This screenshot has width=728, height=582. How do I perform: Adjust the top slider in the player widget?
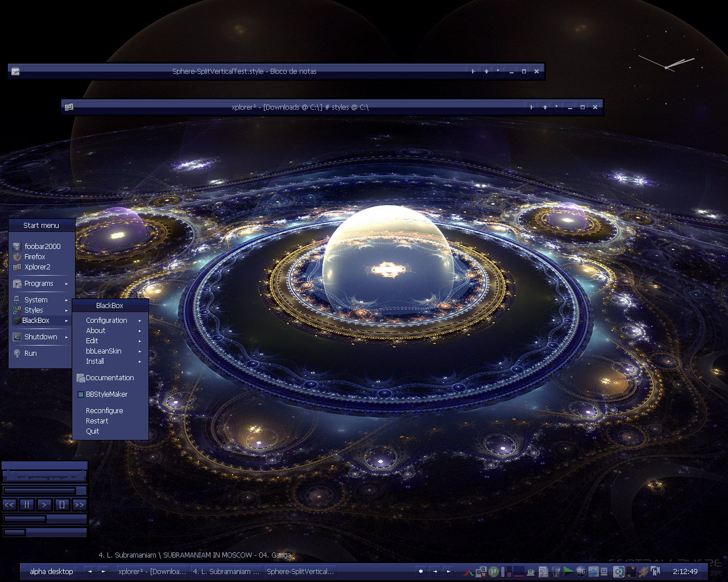pos(44,490)
